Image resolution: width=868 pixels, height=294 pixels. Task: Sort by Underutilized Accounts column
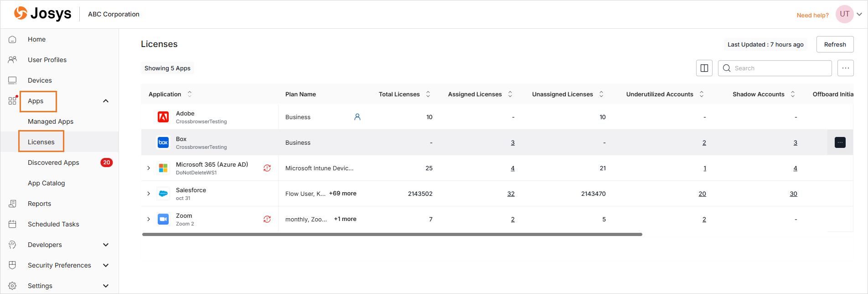pos(702,94)
